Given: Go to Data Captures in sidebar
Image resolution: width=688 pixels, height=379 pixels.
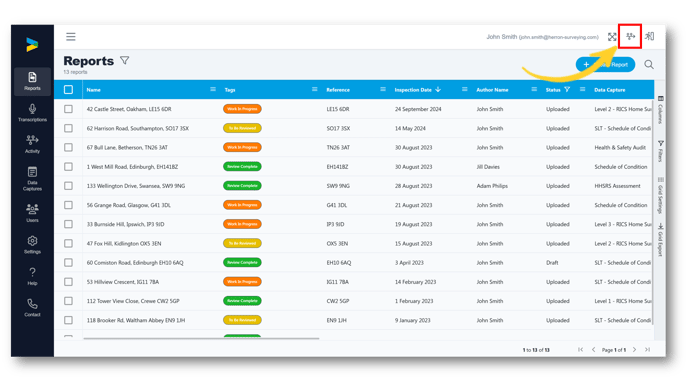Looking at the screenshot, I should click(x=32, y=179).
